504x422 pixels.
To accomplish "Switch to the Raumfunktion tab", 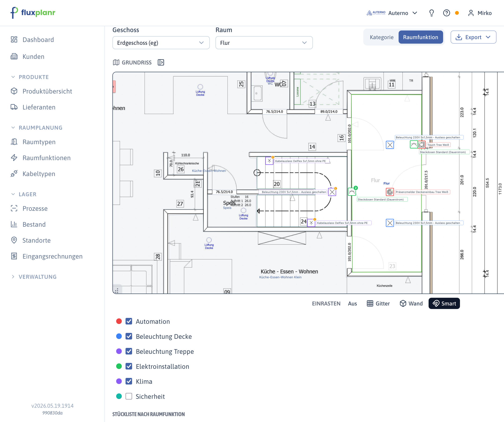I will [x=420, y=37].
